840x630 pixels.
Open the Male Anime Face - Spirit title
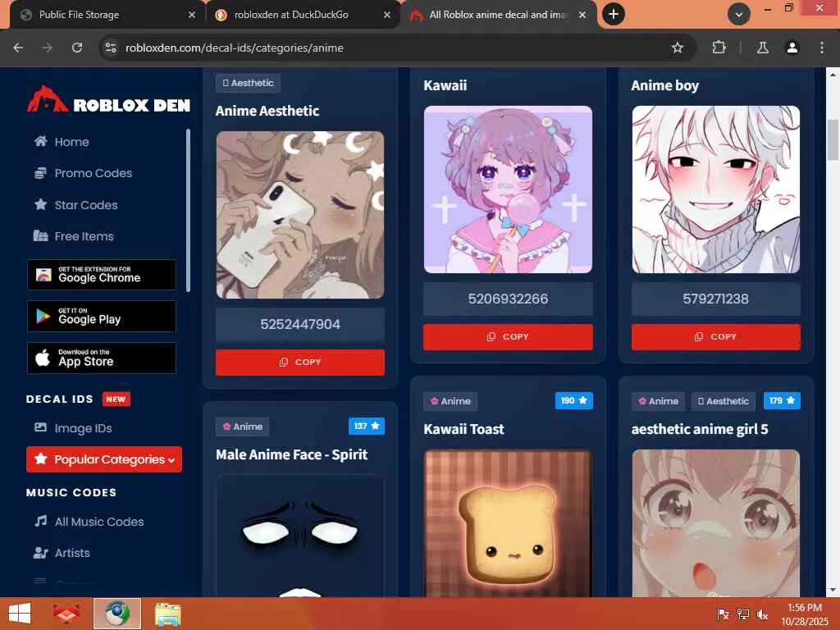coord(292,454)
